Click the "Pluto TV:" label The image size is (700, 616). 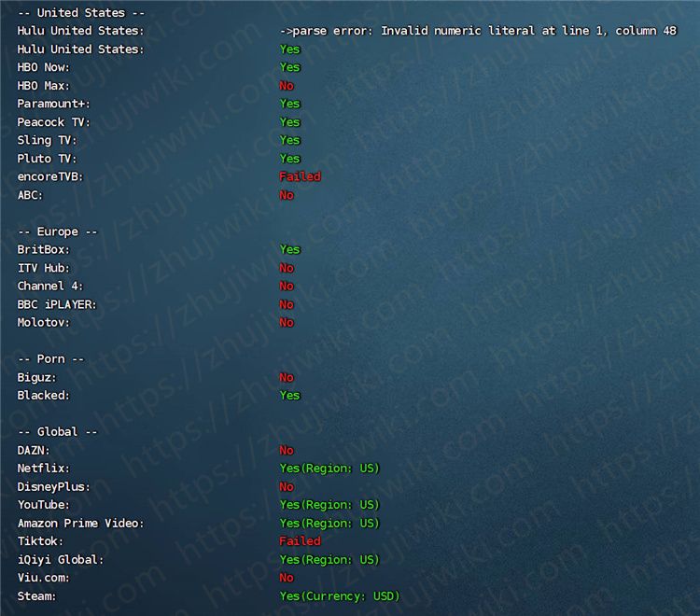click(47, 159)
